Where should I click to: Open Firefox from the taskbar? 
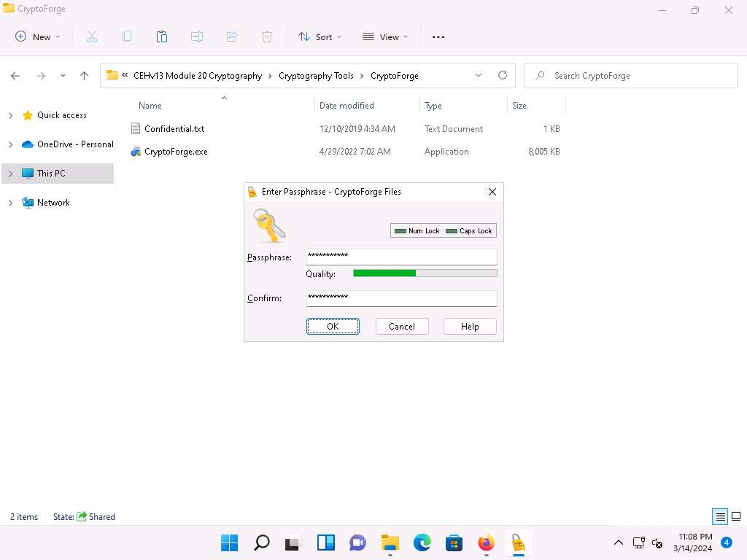pos(486,542)
